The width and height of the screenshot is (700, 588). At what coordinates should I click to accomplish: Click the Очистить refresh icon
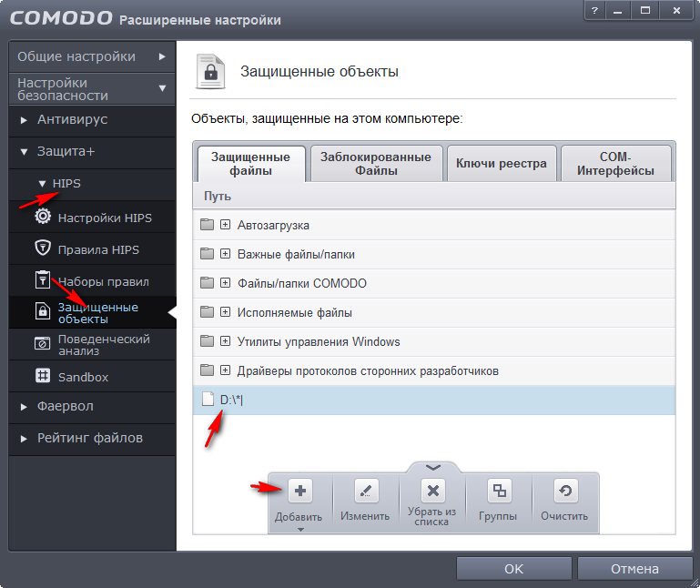point(565,491)
